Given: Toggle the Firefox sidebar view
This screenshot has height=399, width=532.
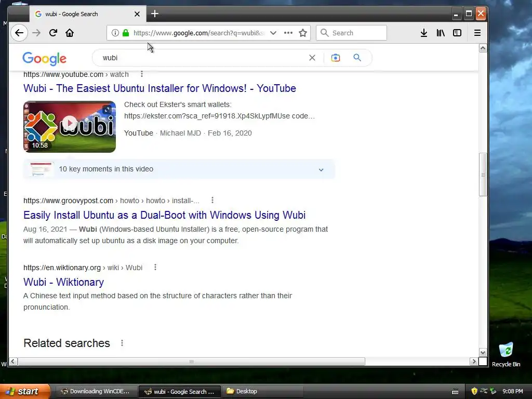Looking at the screenshot, I should [457, 33].
